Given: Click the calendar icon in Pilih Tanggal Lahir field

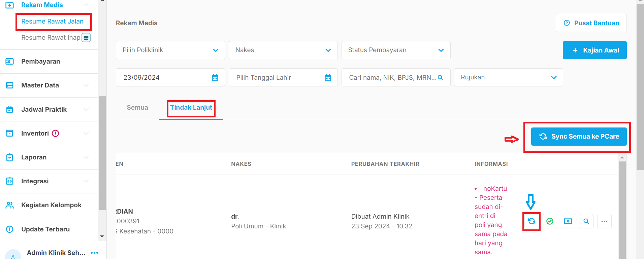Looking at the screenshot, I should tap(328, 78).
